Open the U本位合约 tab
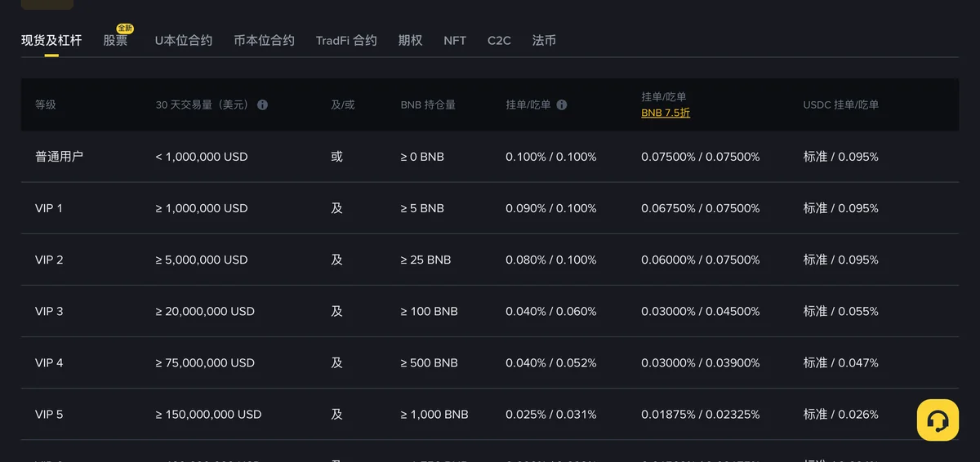 tap(184, 40)
